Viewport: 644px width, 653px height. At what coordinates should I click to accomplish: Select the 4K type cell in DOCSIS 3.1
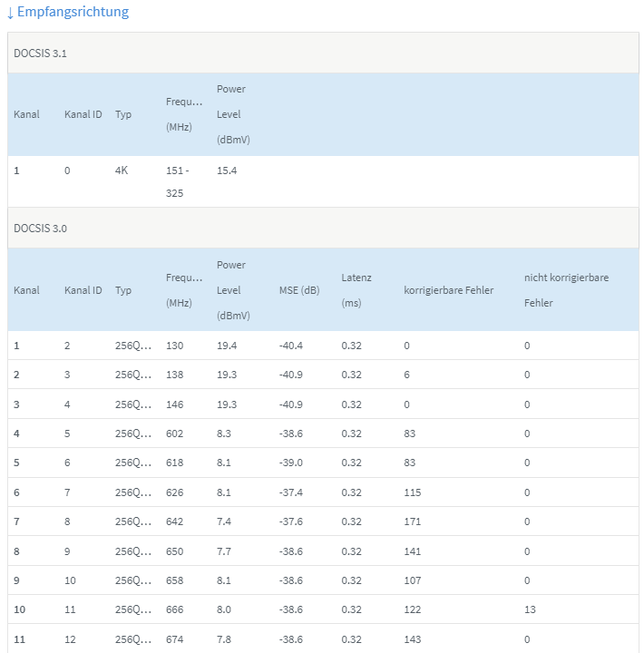[122, 171]
